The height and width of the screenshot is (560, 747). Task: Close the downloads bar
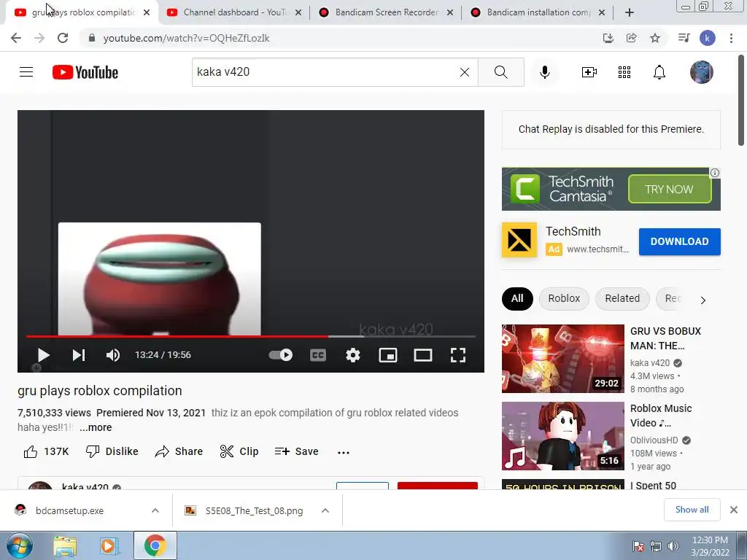734,510
